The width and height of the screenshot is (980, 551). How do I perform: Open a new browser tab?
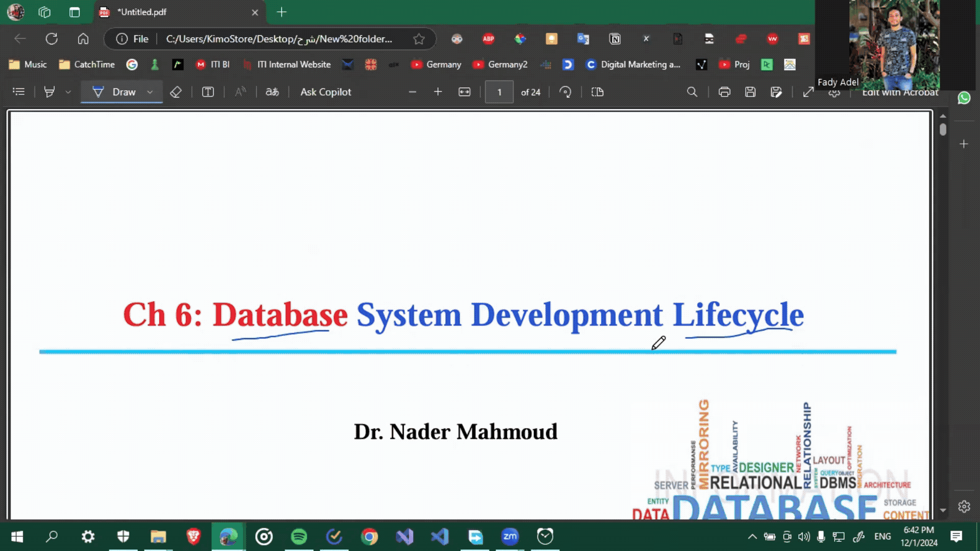(282, 12)
